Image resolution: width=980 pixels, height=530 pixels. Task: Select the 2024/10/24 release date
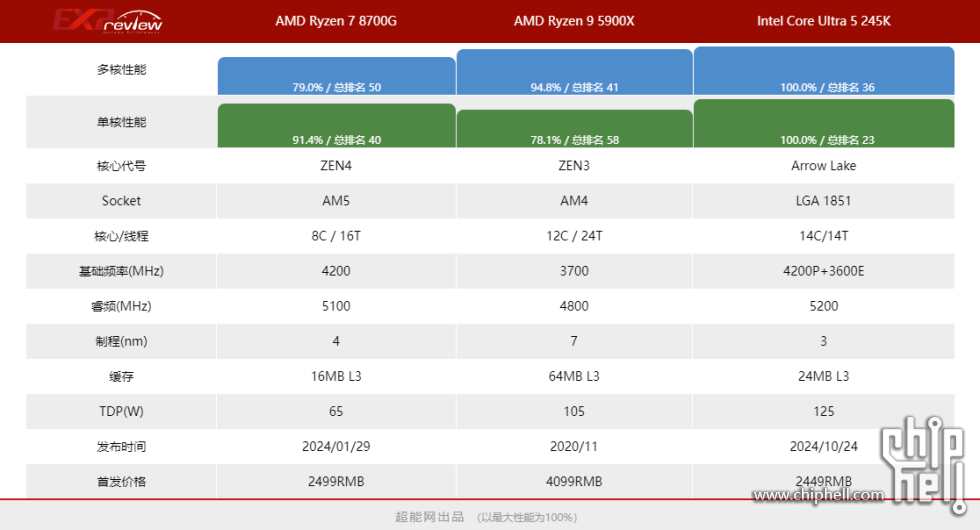(824, 446)
